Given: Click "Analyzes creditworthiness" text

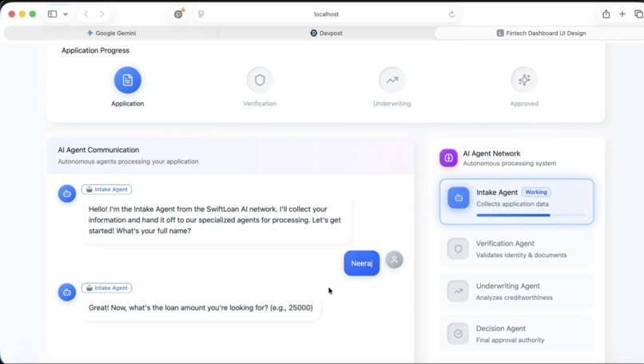Looking at the screenshot, I should click(x=515, y=298).
